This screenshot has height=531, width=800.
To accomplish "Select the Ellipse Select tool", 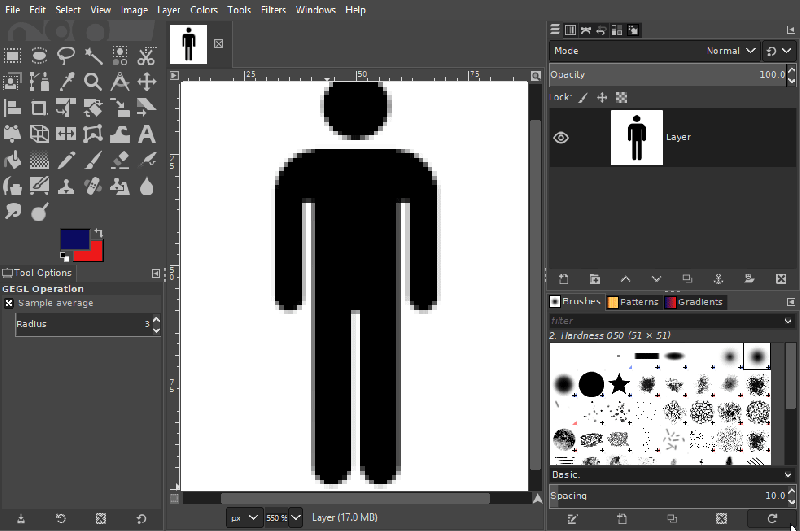I will click(39, 56).
